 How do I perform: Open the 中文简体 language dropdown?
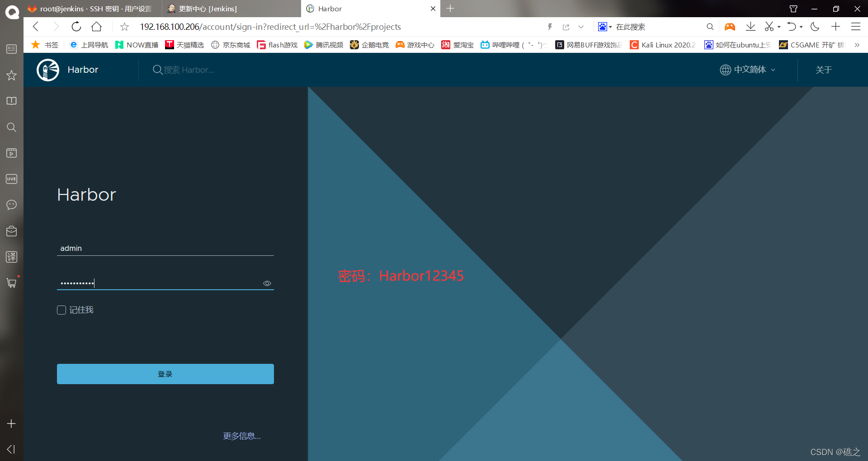pyautogui.click(x=748, y=70)
